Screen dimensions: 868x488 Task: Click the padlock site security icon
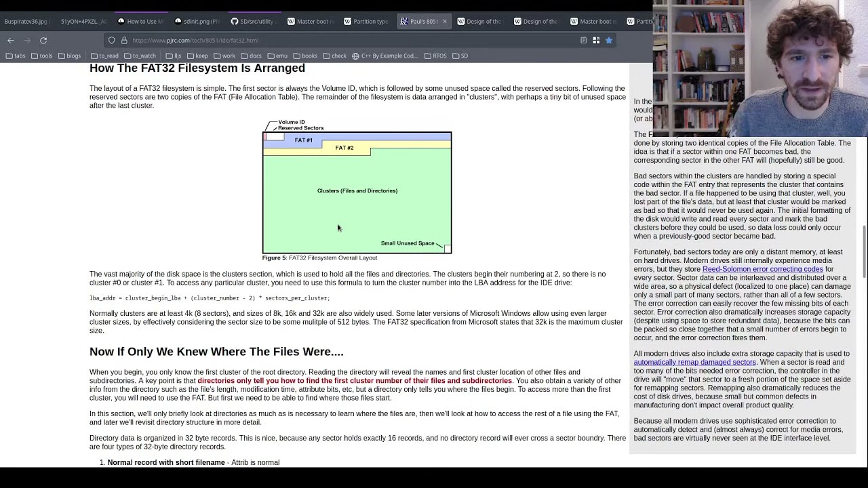tap(124, 41)
